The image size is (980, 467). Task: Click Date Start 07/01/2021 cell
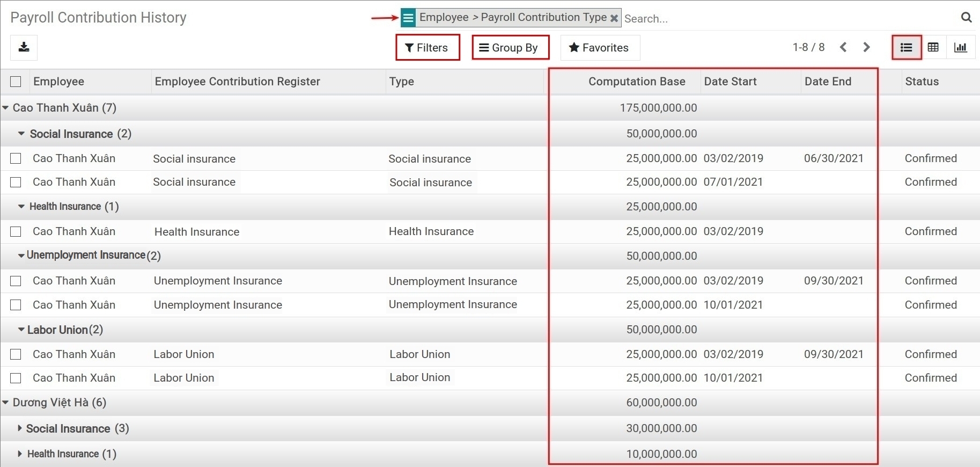click(733, 182)
